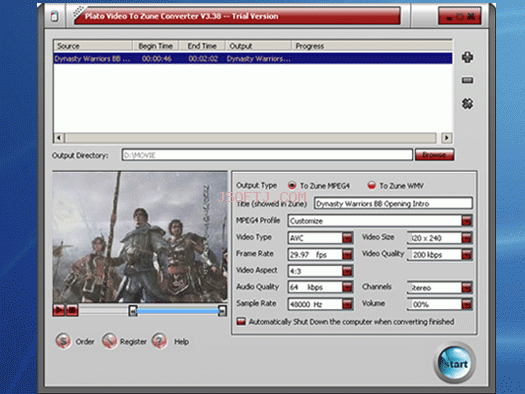Click the Start conversion button
Screen dimensions: 525x394
(x=454, y=363)
